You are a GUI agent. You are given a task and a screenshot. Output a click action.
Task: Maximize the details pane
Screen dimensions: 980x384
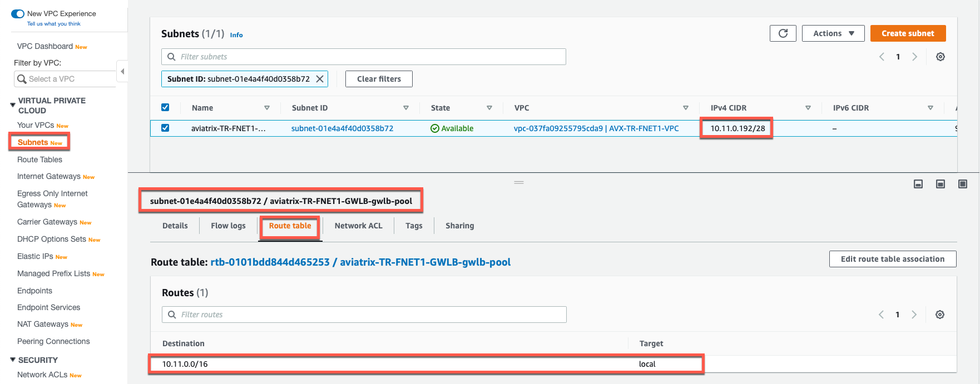point(963,184)
